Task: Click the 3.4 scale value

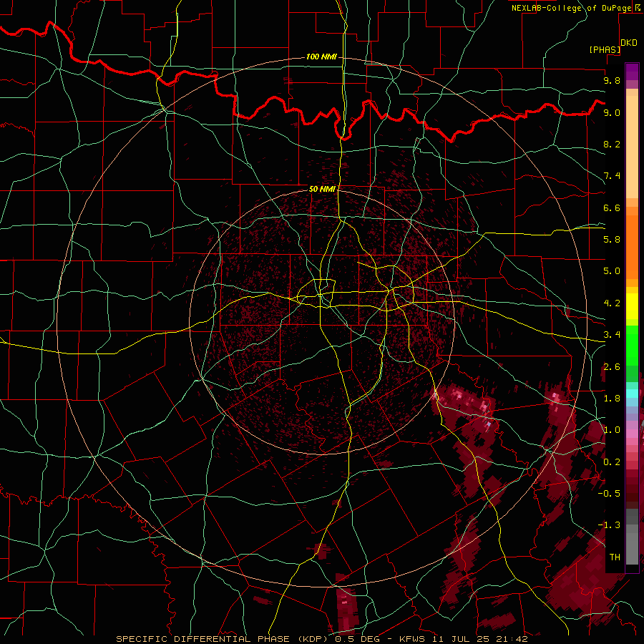Action: pyautogui.click(x=612, y=335)
